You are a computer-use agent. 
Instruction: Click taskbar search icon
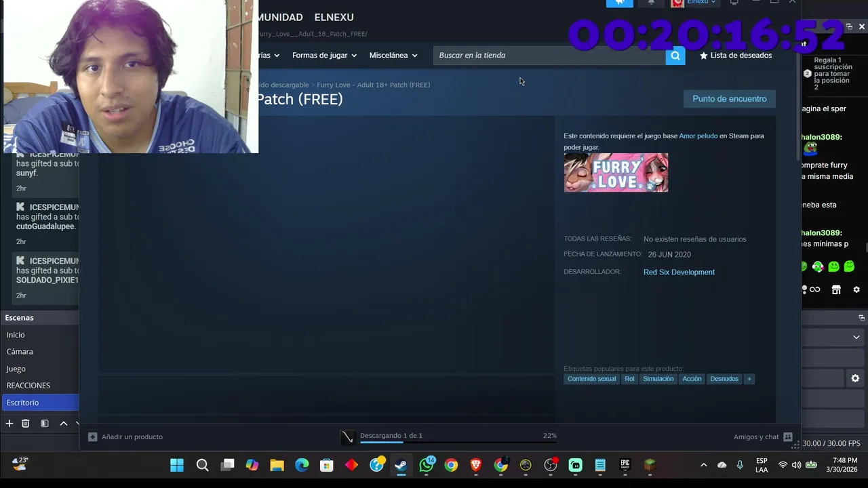point(202,465)
